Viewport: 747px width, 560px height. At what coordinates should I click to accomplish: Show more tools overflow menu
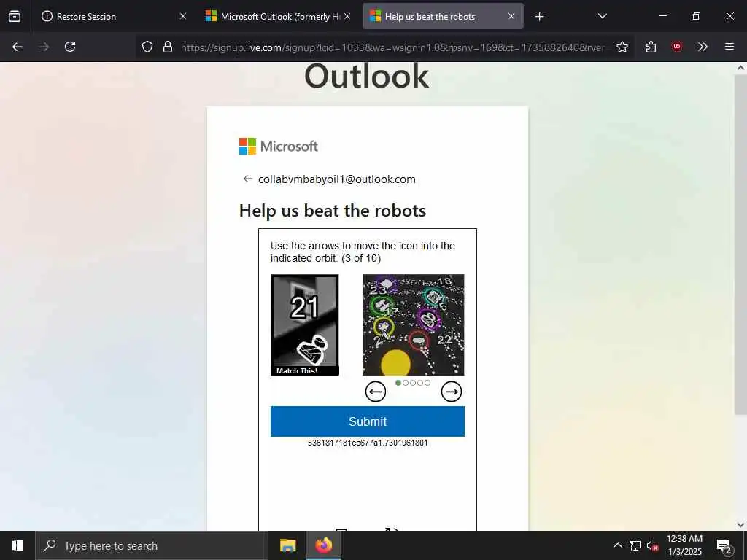703,47
